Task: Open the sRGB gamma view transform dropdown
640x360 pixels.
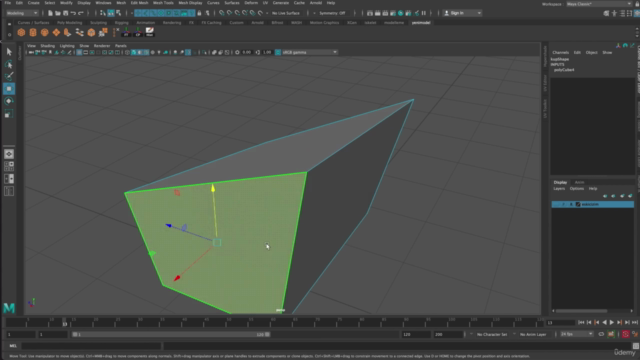Action: coord(309,52)
